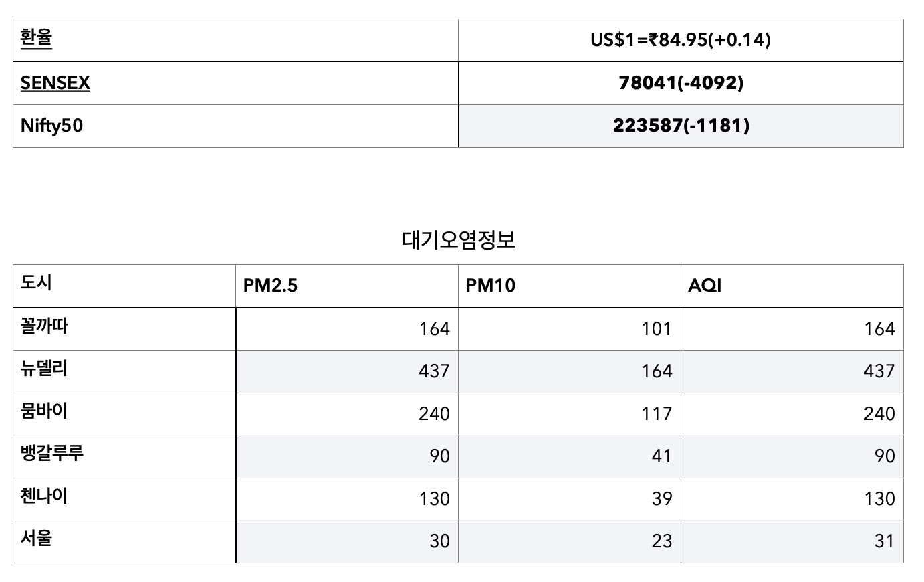924x582 pixels.
Task: Select the PM10 column header
Action: pos(570,286)
